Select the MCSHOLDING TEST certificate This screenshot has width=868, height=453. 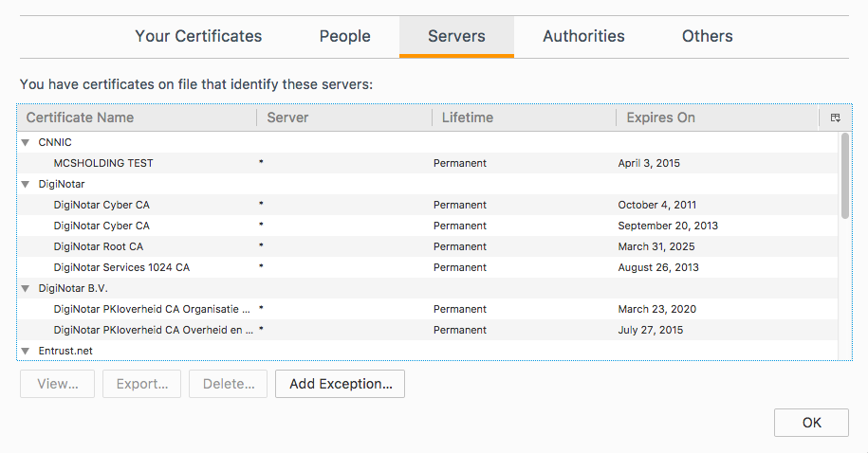pyautogui.click(x=427, y=163)
